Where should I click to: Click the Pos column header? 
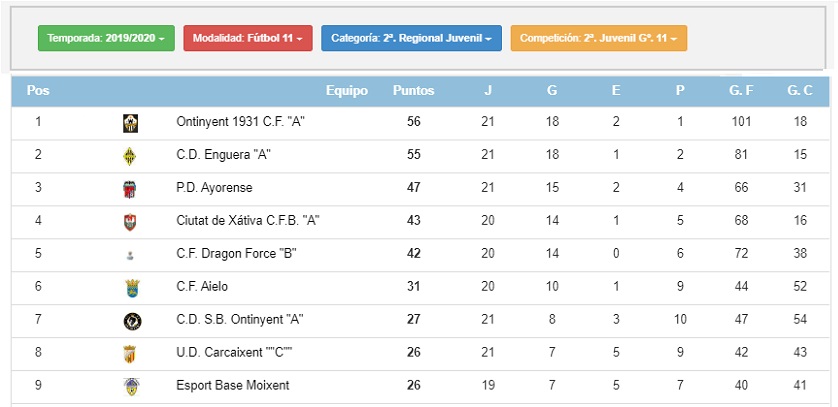pyautogui.click(x=38, y=91)
